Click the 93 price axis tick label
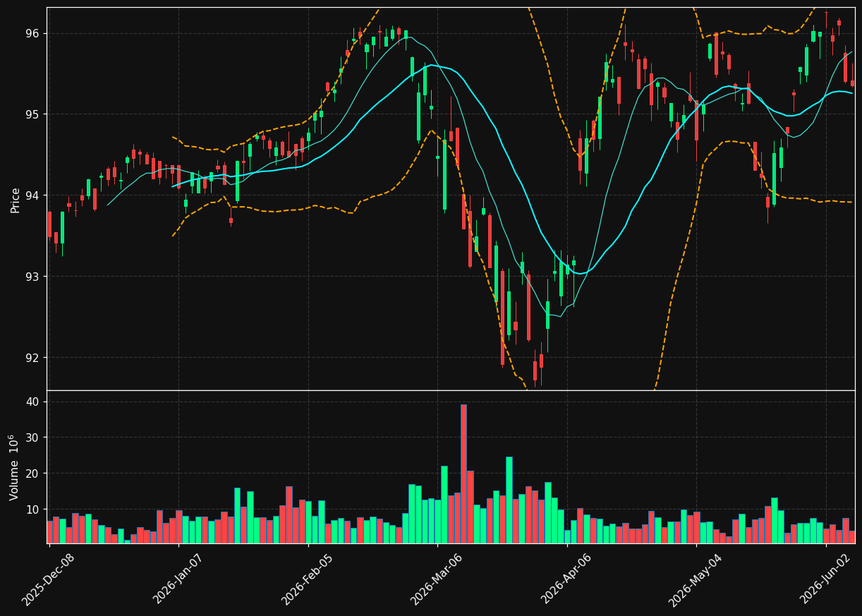 coord(34,277)
